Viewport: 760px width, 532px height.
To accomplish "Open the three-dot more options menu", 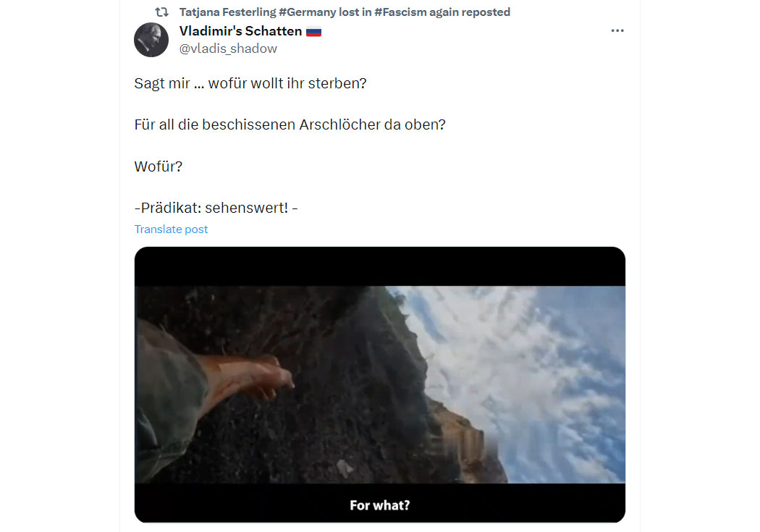I will click(617, 30).
